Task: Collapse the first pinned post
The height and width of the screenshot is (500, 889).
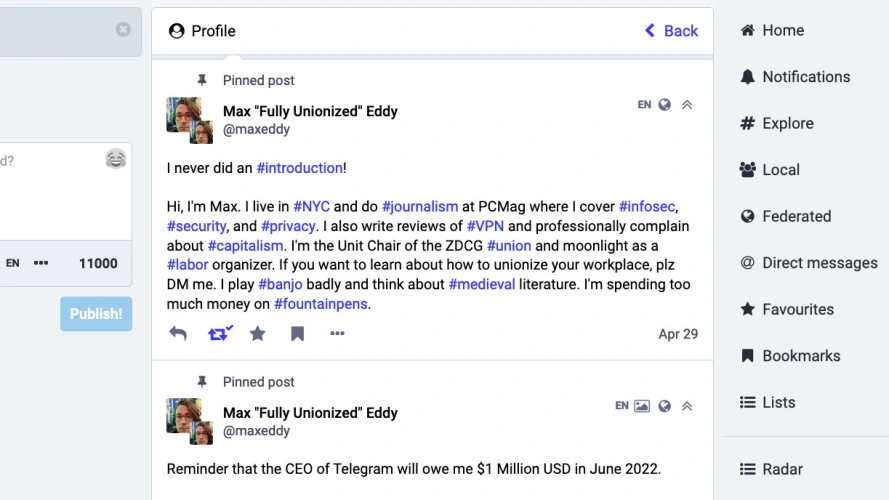Action: tap(687, 105)
